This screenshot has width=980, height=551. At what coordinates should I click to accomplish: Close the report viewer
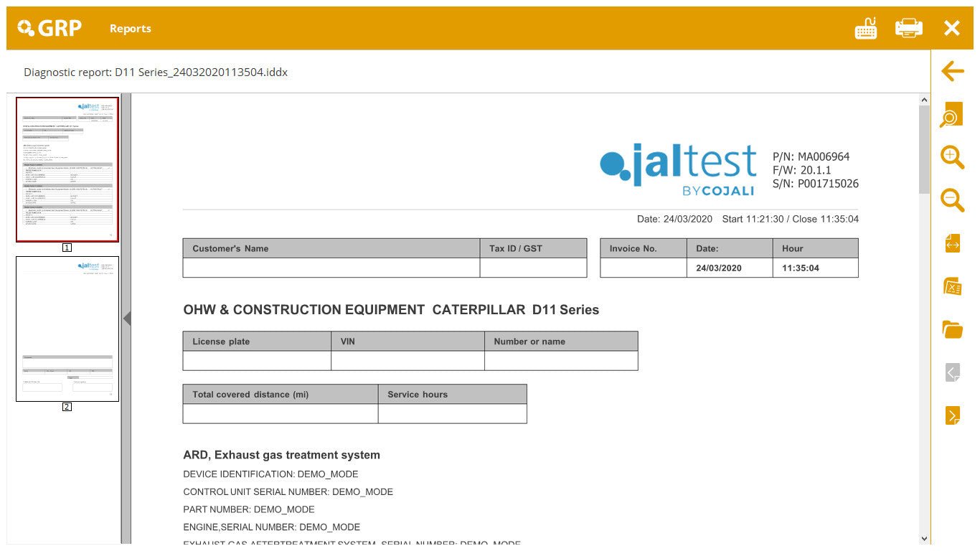(x=951, y=28)
